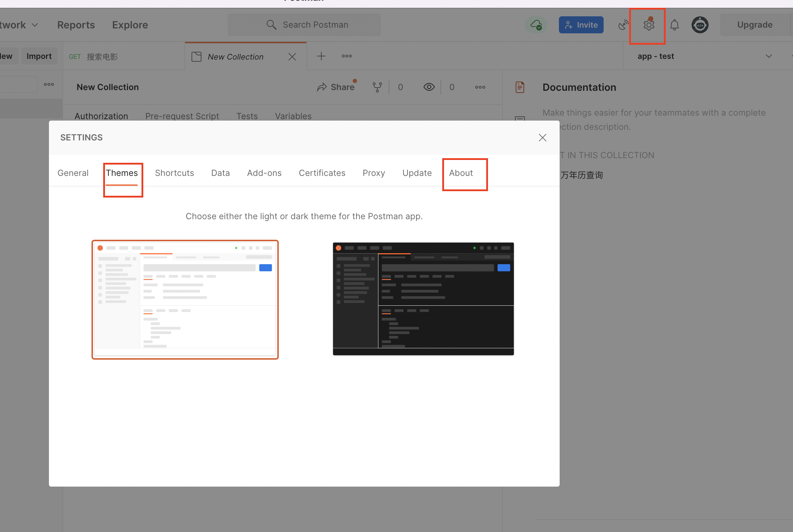The image size is (793, 532).
Task: Open a new tab with plus icon
Action: [321, 56]
